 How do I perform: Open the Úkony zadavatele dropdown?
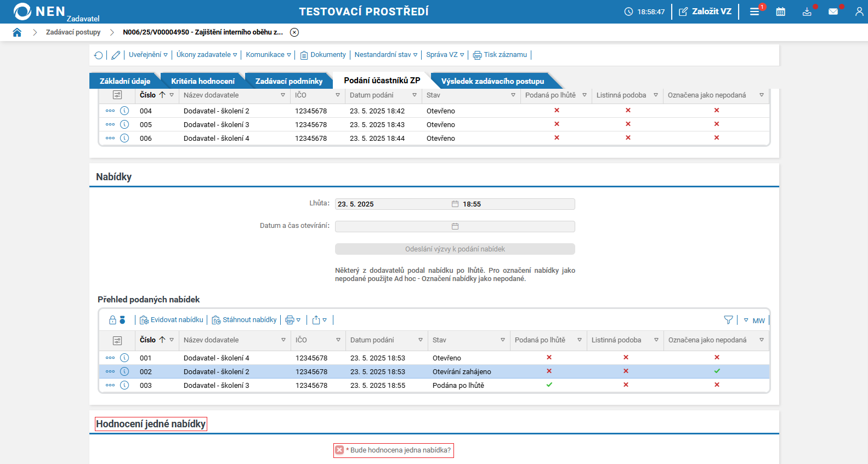tap(206, 55)
